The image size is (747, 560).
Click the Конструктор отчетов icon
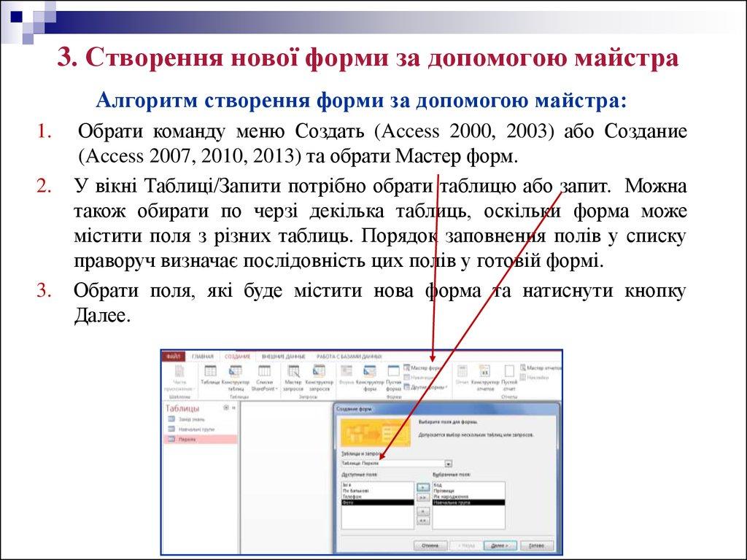(484, 376)
